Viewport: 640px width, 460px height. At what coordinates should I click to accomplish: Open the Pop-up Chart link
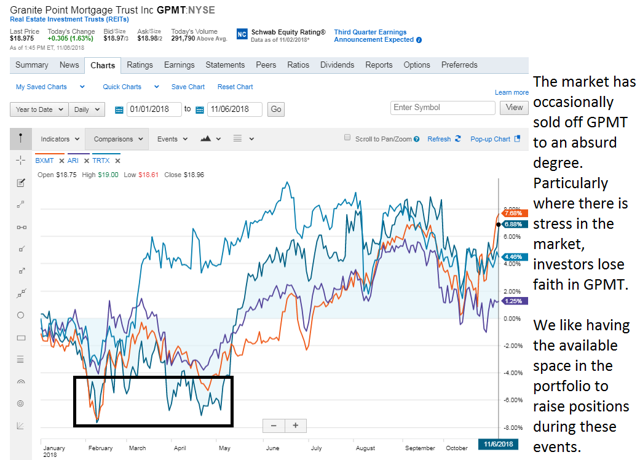click(x=495, y=139)
